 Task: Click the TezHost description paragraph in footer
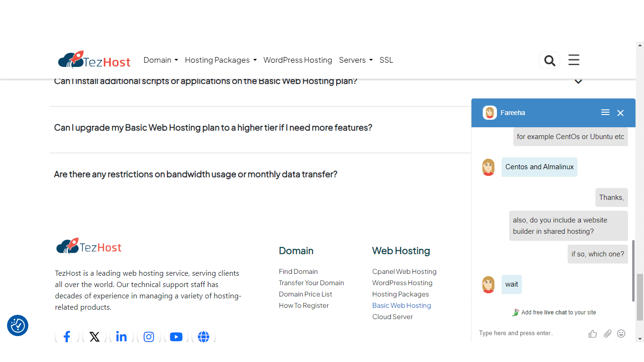coord(148,290)
